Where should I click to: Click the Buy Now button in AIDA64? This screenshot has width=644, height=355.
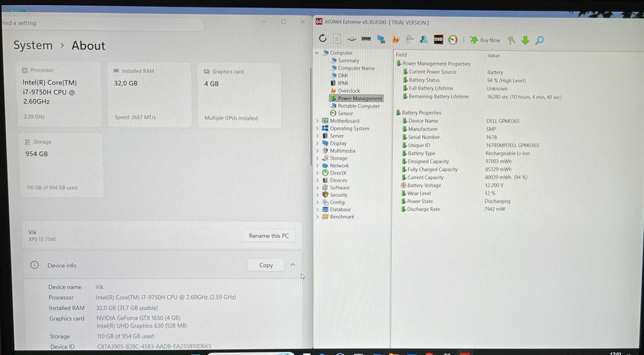point(485,40)
